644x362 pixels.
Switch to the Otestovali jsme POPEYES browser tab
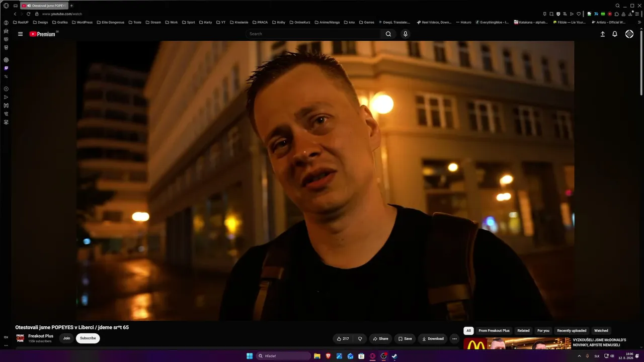tap(44, 6)
